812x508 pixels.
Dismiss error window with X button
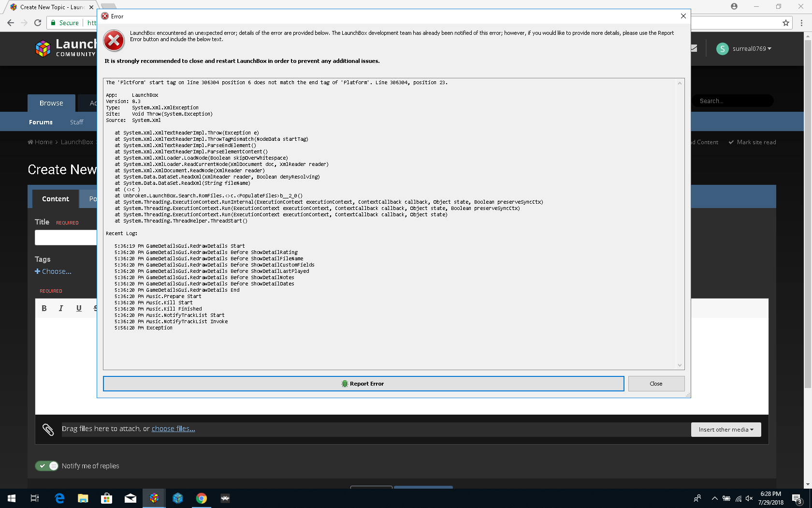tap(683, 16)
